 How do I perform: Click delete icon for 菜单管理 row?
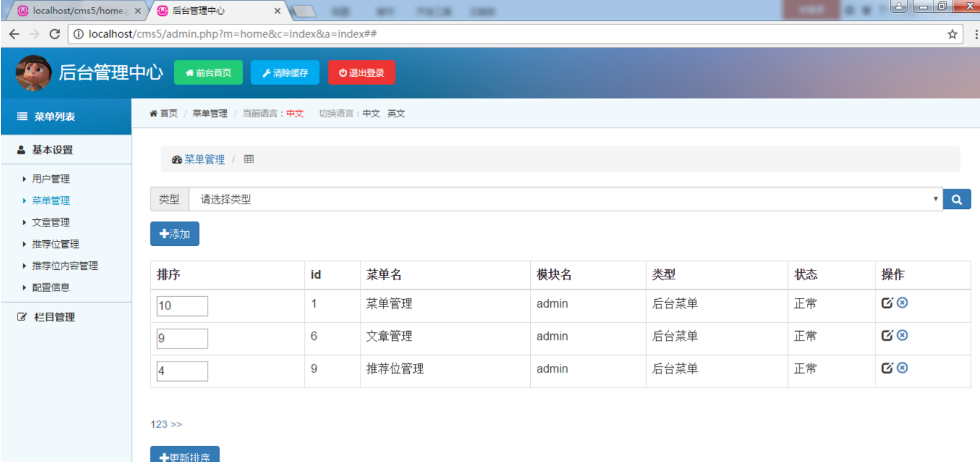(x=902, y=303)
